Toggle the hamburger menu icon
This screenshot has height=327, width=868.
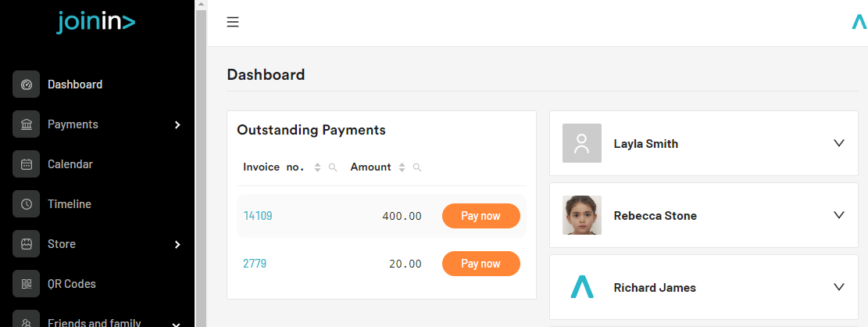point(233,22)
